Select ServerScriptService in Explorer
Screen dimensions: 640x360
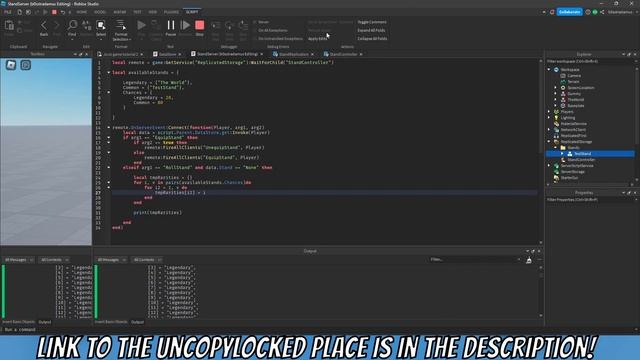click(x=577, y=166)
